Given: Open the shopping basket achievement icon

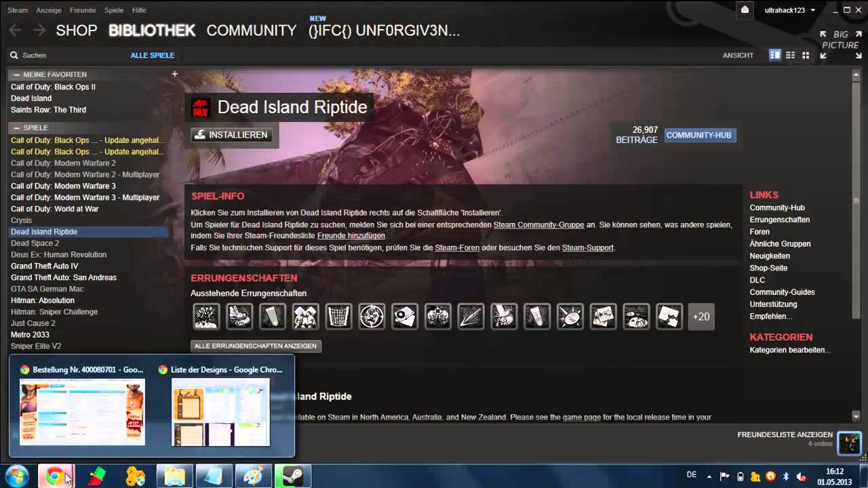Looking at the screenshot, I should (x=338, y=317).
